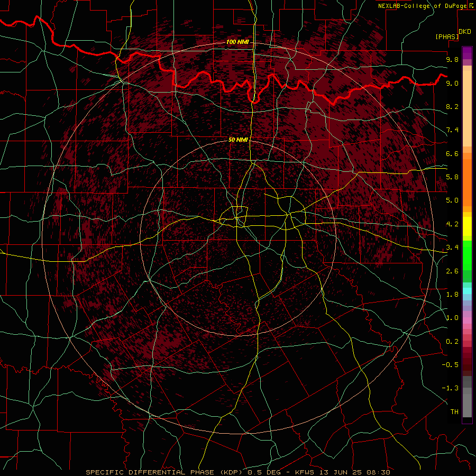Click the large orange segment of color scale
Viewport: 476px width, 476px height.
click(467, 183)
